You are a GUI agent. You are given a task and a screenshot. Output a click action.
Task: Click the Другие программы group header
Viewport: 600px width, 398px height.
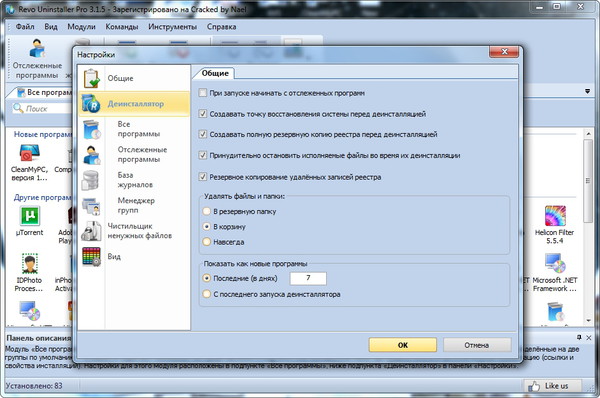click(x=43, y=197)
